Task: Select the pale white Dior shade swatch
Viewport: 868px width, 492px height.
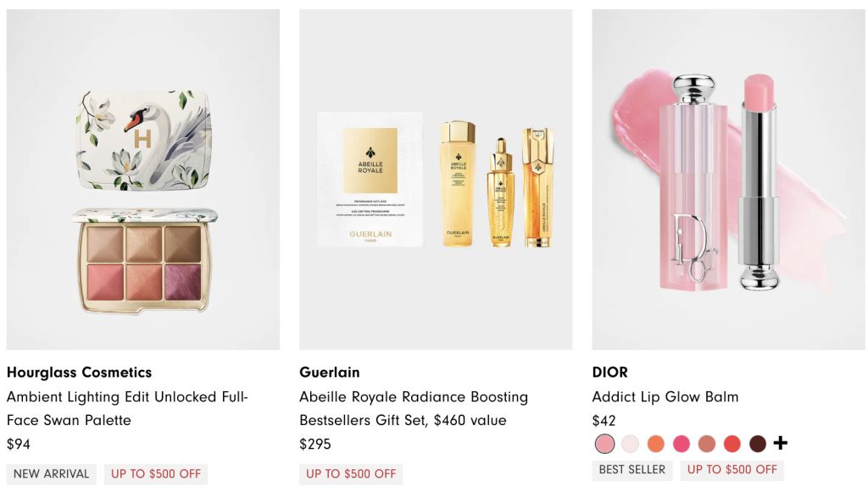Action: tap(630, 444)
